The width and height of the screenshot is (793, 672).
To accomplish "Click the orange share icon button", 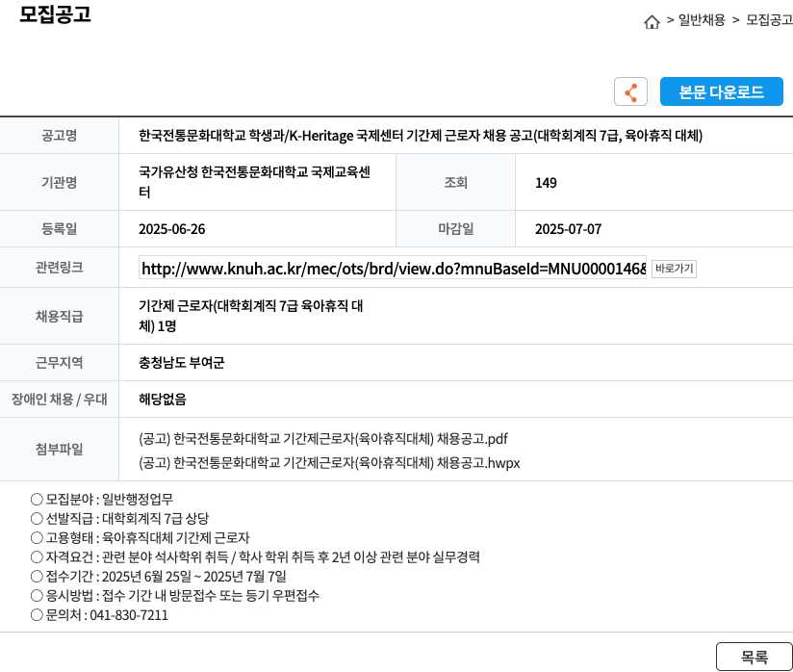I will [x=630, y=91].
